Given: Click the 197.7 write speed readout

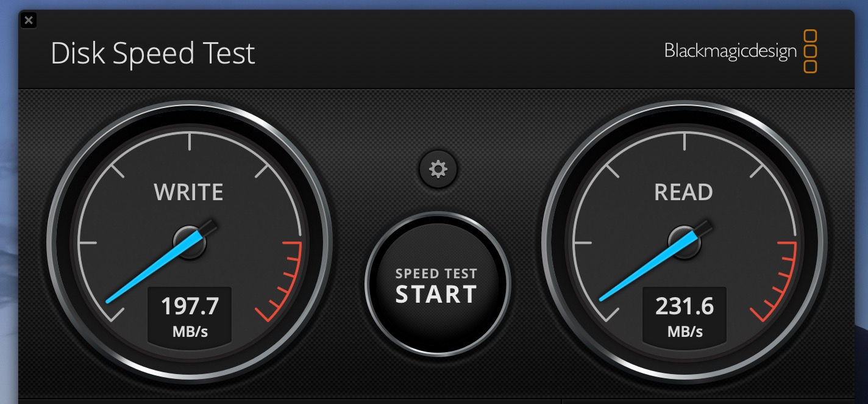Looking at the screenshot, I should [190, 306].
